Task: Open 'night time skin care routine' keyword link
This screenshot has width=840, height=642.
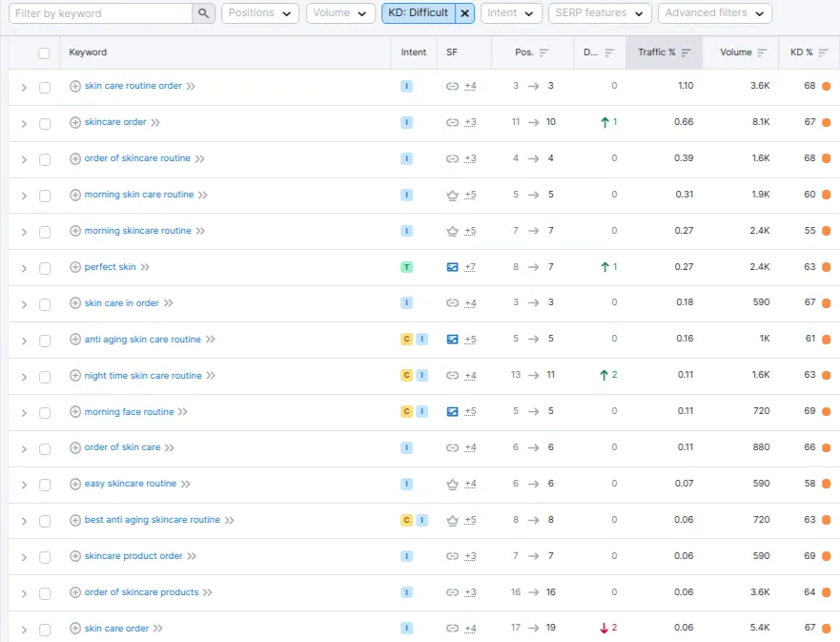Action: pos(143,376)
